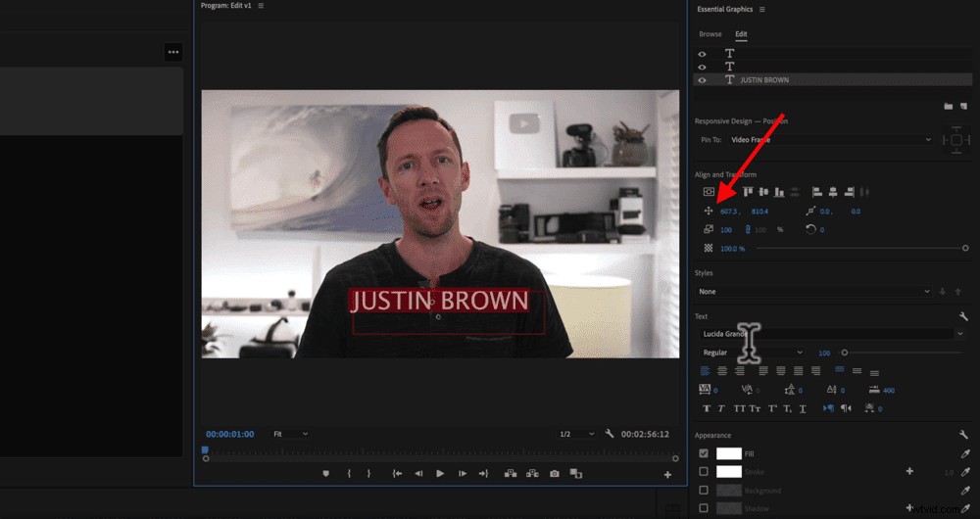Align the layer to horizontal center
The width and height of the screenshot is (980, 519).
[x=832, y=192]
